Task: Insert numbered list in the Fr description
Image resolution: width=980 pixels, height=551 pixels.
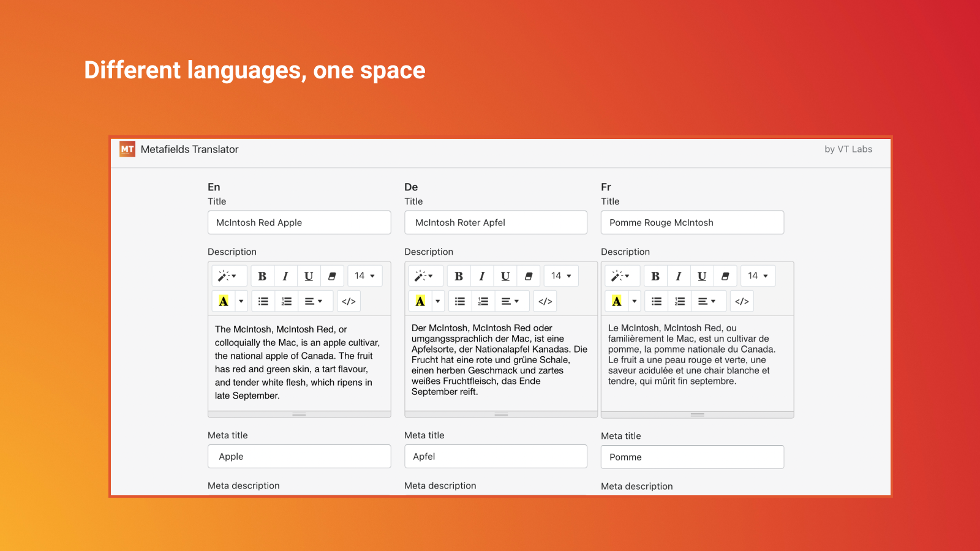Action: (x=680, y=301)
